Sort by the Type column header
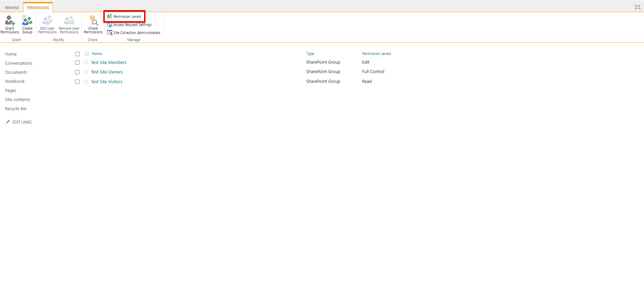 (x=310, y=54)
